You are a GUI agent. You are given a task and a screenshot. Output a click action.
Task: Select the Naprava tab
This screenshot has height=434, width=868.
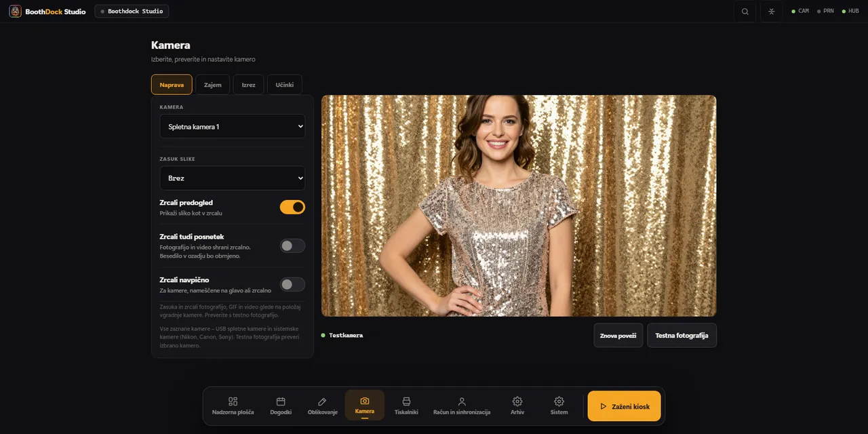click(172, 85)
